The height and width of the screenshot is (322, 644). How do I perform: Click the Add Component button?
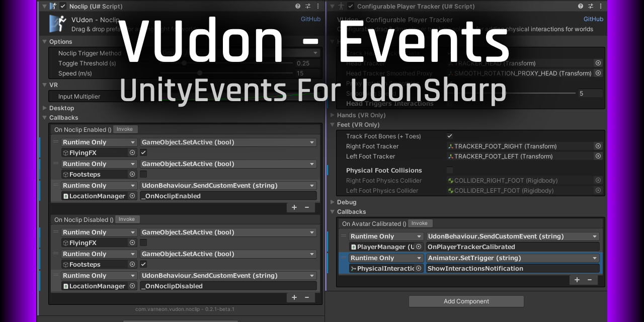pos(466,301)
